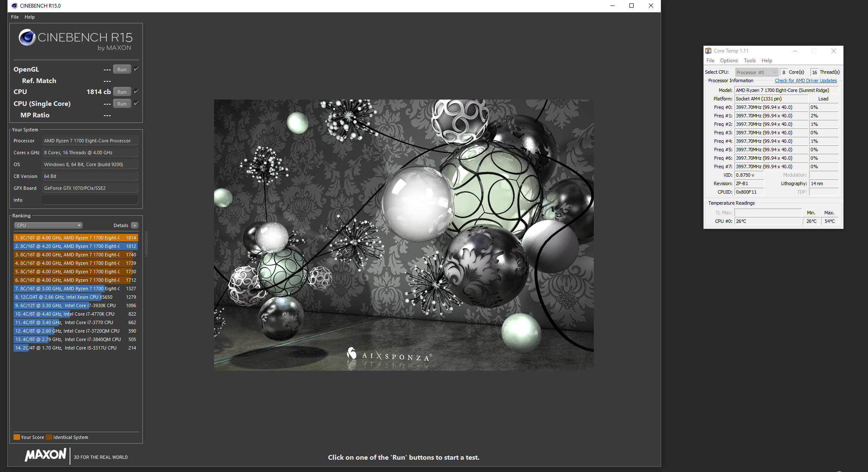Image resolution: width=868 pixels, height=472 pixels.
Task: Open the Processor #0 selector in Core Temp
Action: [x=757, y=72]
